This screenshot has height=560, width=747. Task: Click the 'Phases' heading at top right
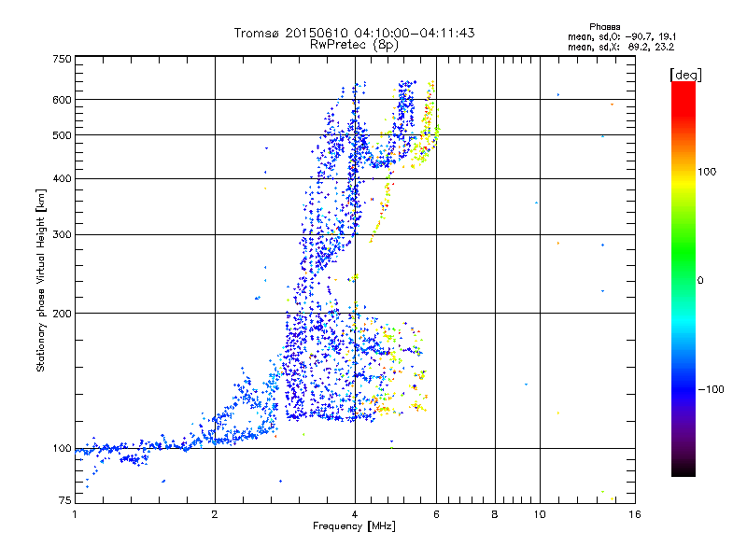point(604,27)
